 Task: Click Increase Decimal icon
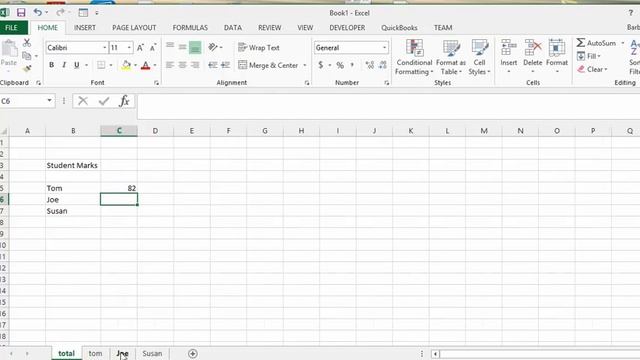pos(370,65)
